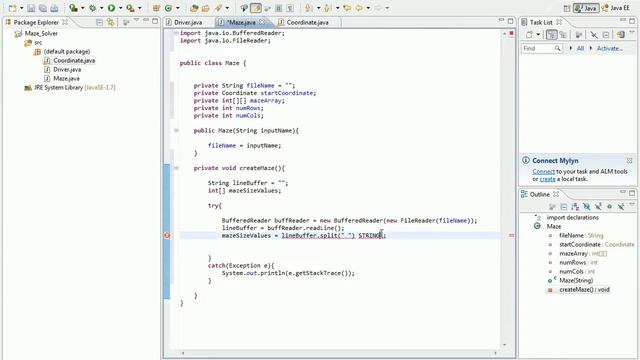Image resolution: width=640 pixels, height=360 pixels.
Task: Toggle Scheduled presentation in Task List
Action: (x=563, y=35)
